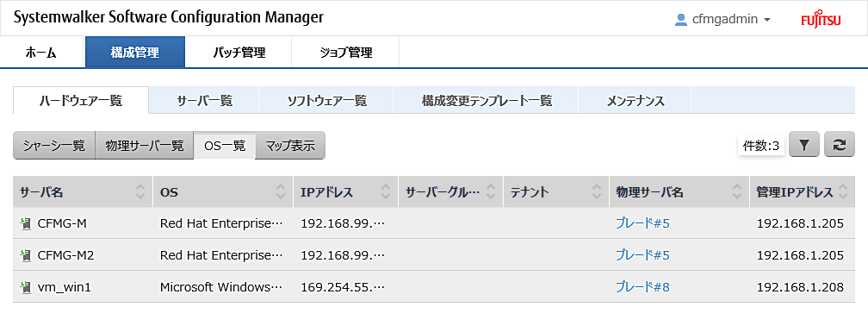Sort by 物理サーバ名 column arrows
This screenshot has width=868, height=332.
(x=737, y=191)
